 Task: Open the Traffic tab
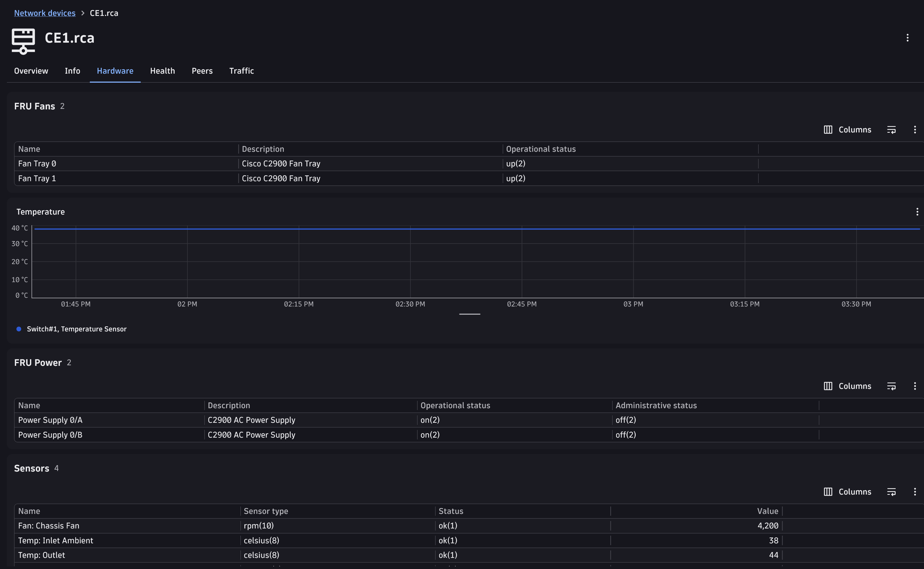point(242,71)
